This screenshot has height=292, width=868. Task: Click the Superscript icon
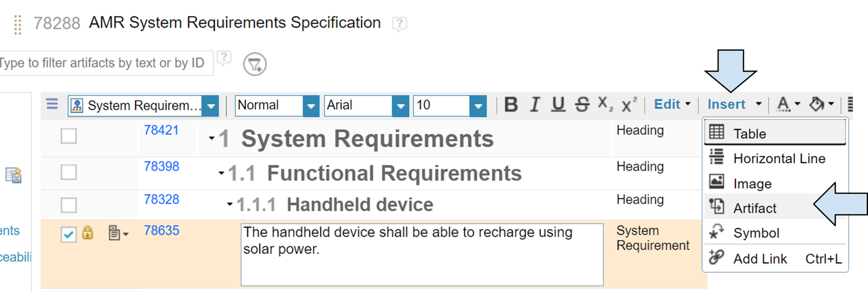[x=629, y=104]
